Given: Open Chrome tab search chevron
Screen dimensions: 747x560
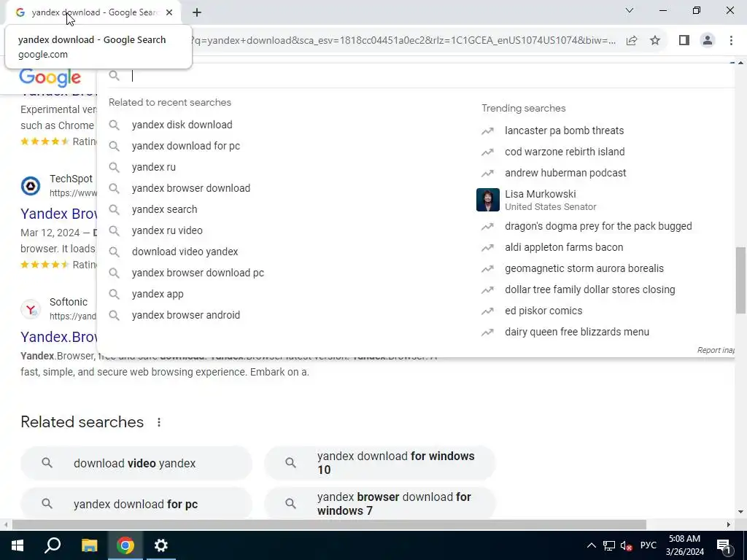Looking at the screenshot, I should (x=630, y=10).
